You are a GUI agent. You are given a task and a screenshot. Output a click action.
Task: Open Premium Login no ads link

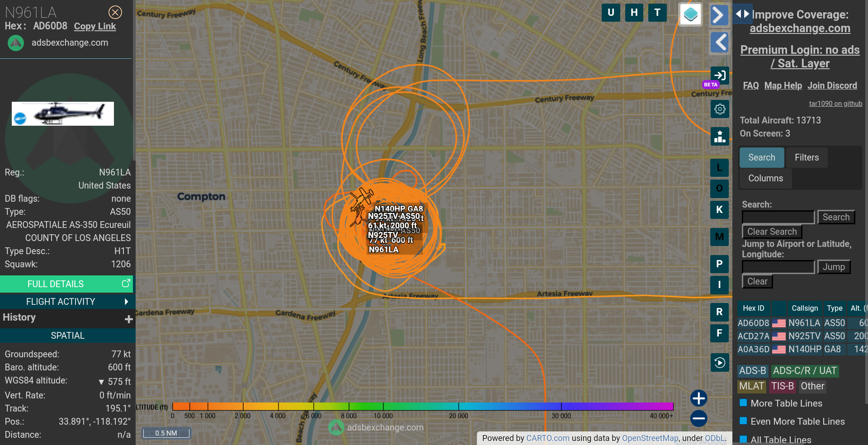(x=800, y=57)
